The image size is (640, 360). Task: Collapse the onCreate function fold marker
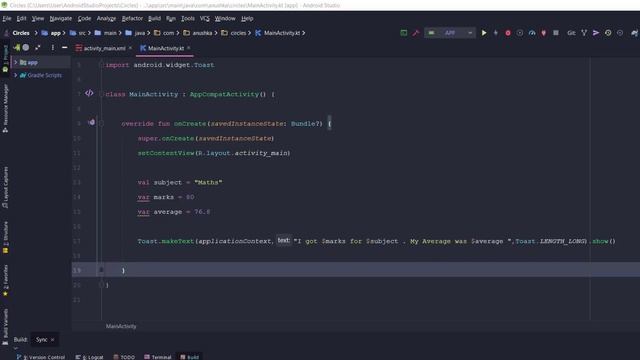click(101, 123)
